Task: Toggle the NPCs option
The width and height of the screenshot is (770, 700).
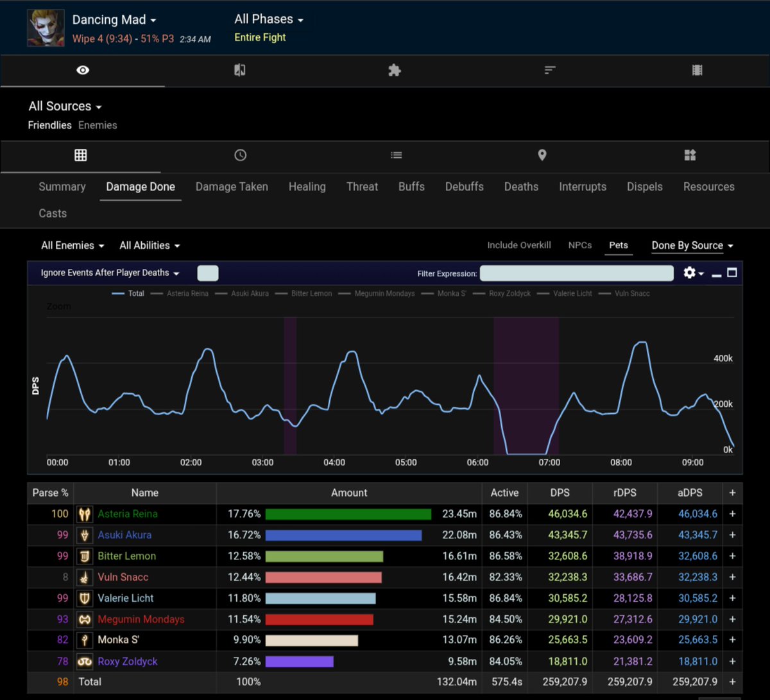Action: tap(580, 245)
